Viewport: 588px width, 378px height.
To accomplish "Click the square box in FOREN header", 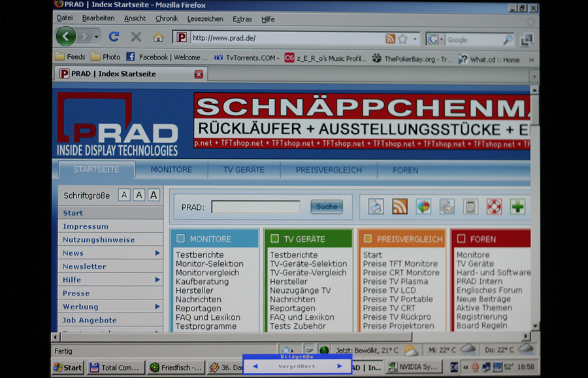I will coord(461,239).
